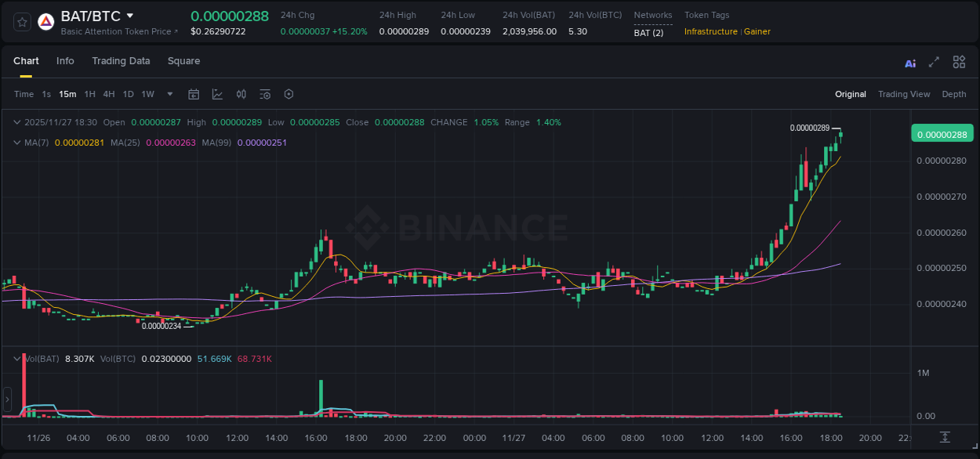Select the chart style icon on the toolbar
Image resolution: width=980 pixels, height=459 pixels.
tap(217, 93)
